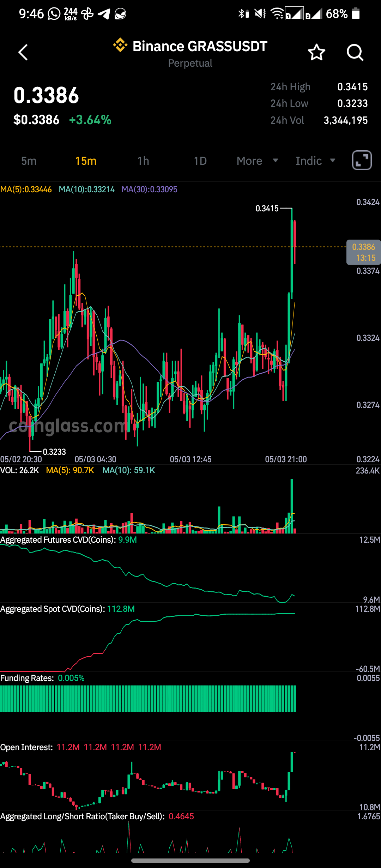
Task: Tap the MA(10):0.33214 indicator label
Action: pos(87,189)
